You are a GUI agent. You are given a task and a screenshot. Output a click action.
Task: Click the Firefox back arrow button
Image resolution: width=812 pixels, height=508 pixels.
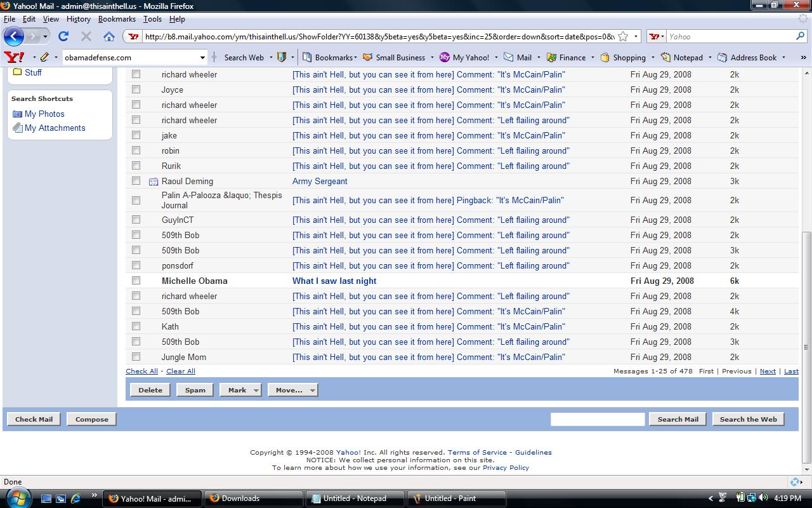click(x=15, y=36)
